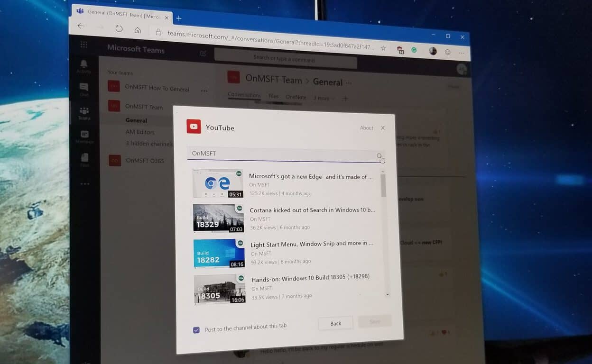Select the General (OnMSFT Team) browser tab
The height and width of the screenshot is (364, 592).
point(121,15)
